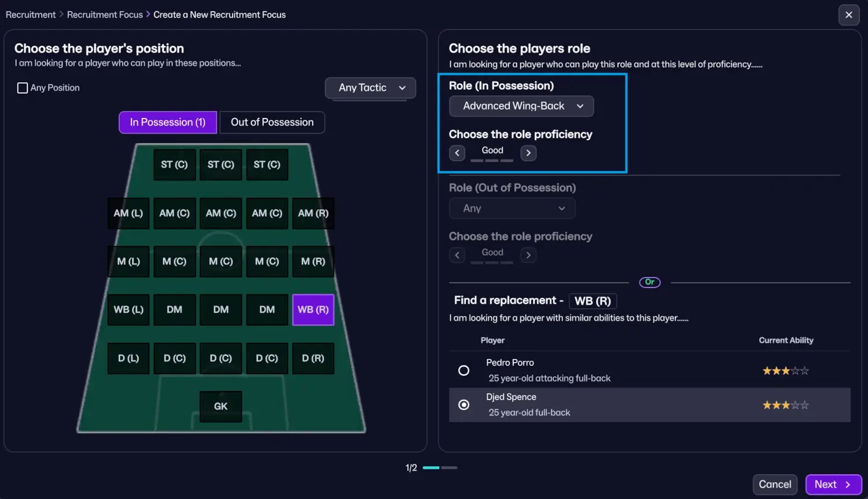868x499 pixels.
Task: Close the Create a New Recruitment Focus dialog
Action: point(848,15)
